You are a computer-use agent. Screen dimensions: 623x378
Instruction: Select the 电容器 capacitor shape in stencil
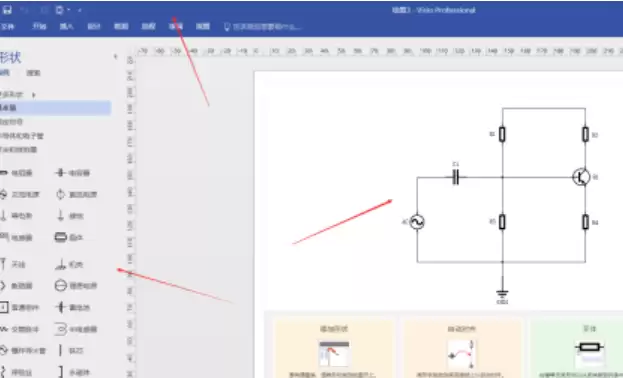pos(73,173)
